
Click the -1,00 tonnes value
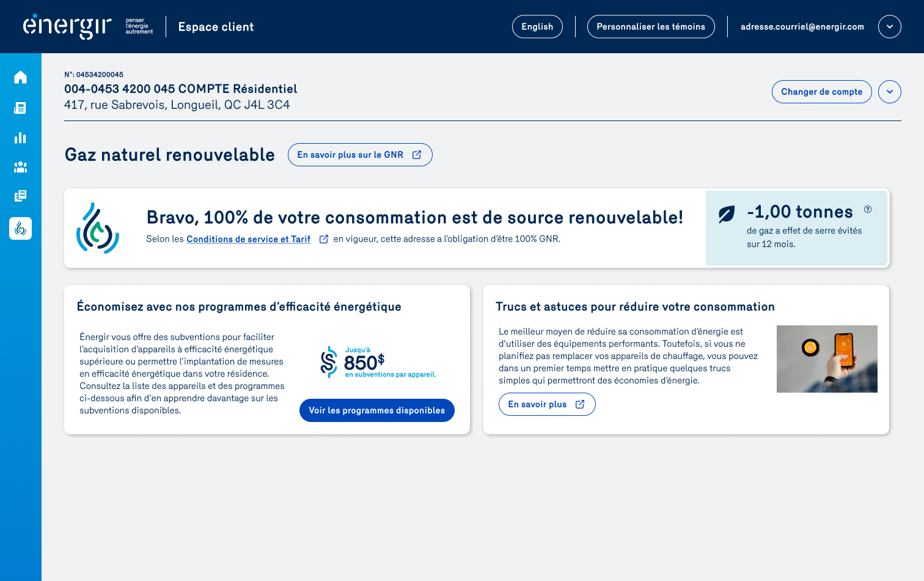800,212
